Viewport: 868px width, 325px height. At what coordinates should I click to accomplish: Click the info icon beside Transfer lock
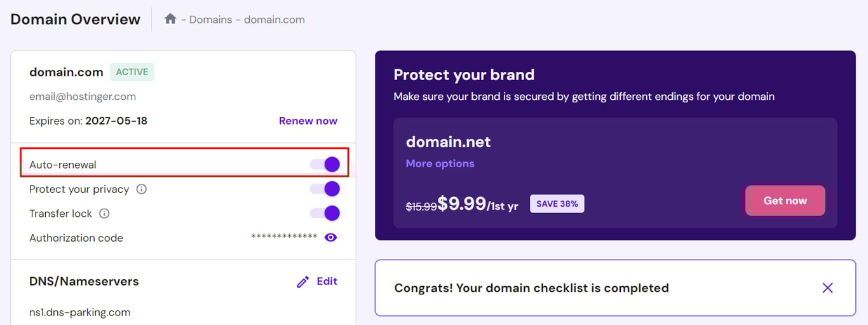coord(105,214)
